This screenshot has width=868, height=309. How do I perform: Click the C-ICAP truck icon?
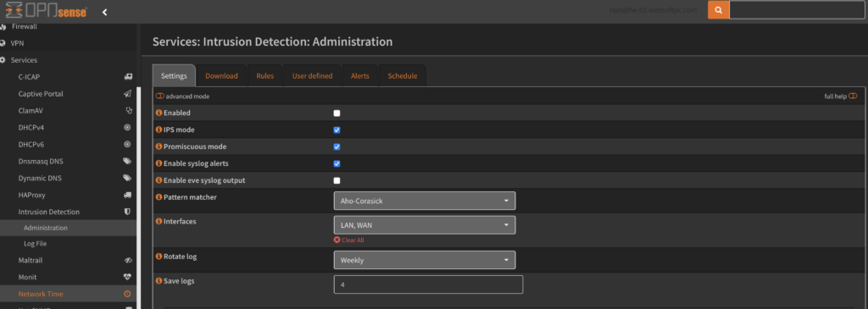[128, 77]
